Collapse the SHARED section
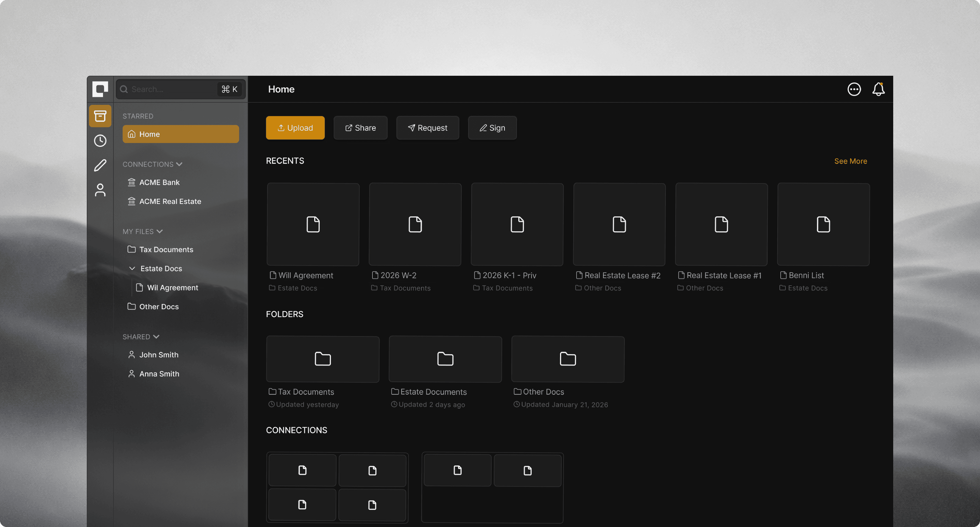Screen dimensions: 980x527 [157, 337]
